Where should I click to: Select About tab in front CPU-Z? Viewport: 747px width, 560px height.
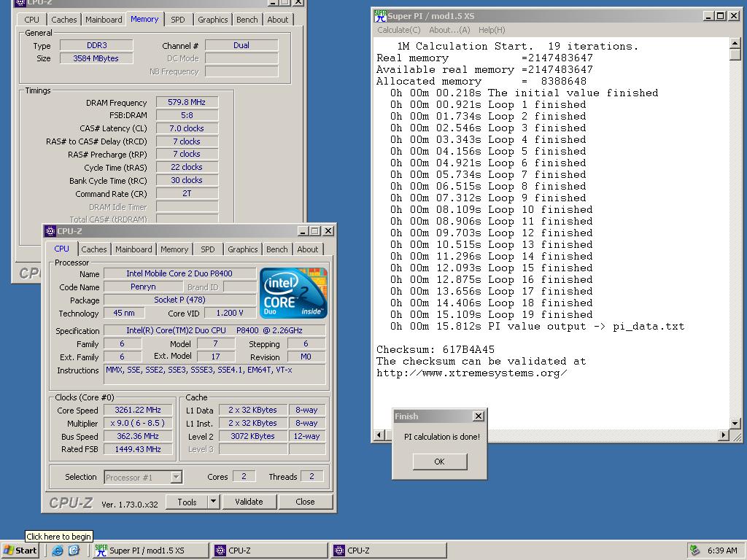tap(308, 249)
